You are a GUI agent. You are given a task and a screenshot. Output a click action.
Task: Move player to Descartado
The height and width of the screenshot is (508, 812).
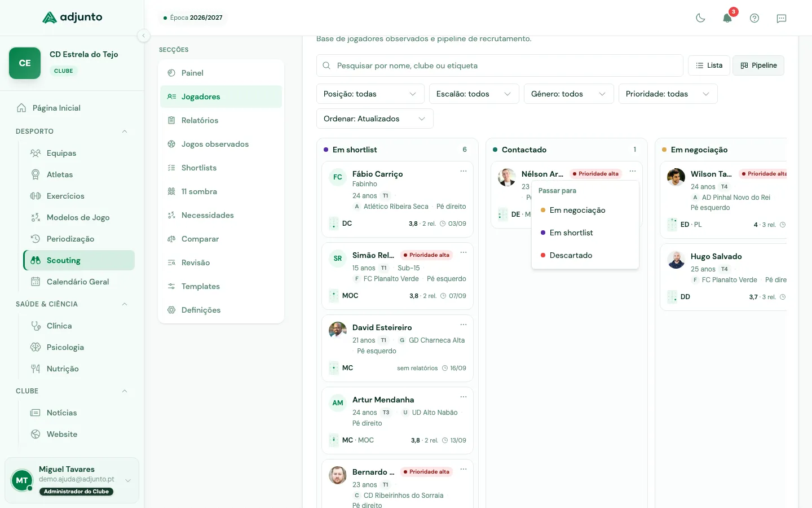pyautogui.click(x=585, y=255)
